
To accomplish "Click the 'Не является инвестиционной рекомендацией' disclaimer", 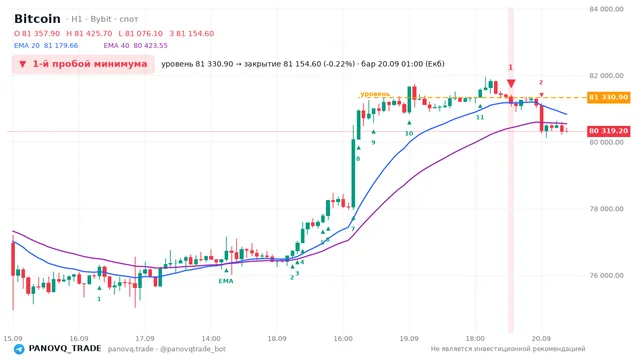I will pos(508,349).
